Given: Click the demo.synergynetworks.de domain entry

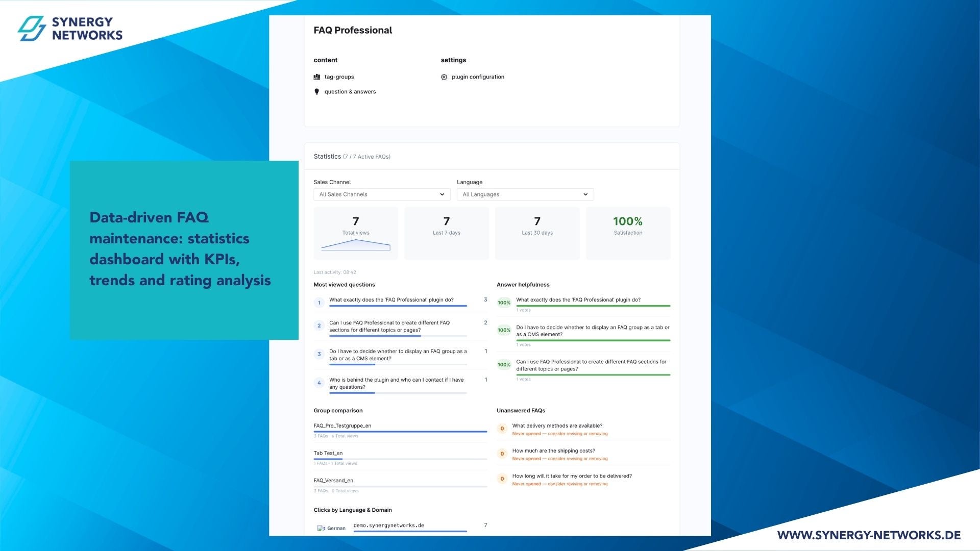Looking at the screenshot, I should (x=389, y=525).
